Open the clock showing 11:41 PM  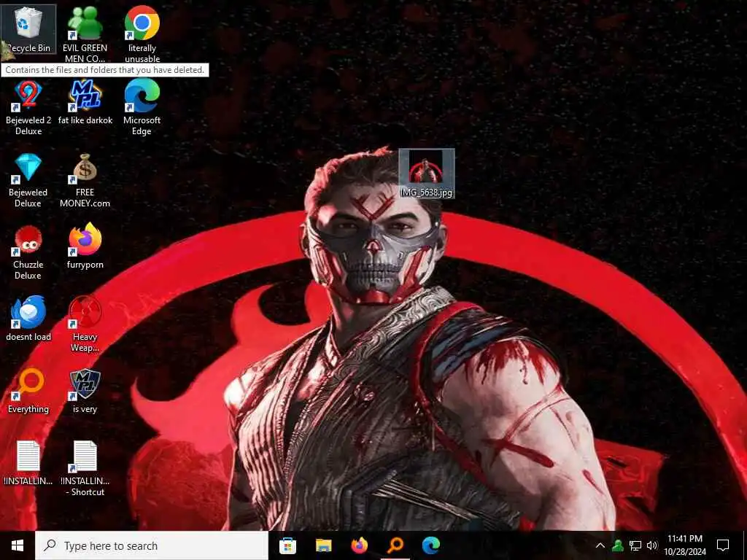click(x=684, y=545)
